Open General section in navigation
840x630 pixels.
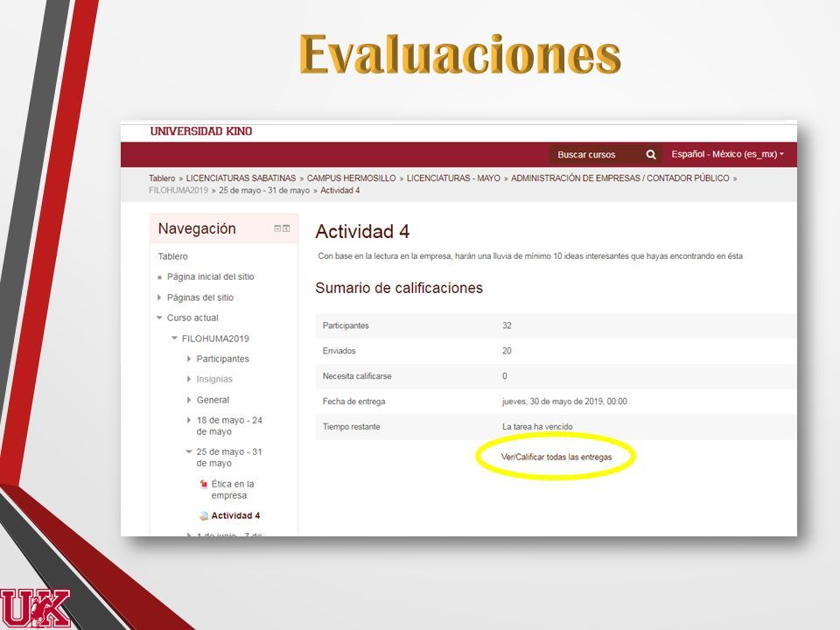[213, 400]
